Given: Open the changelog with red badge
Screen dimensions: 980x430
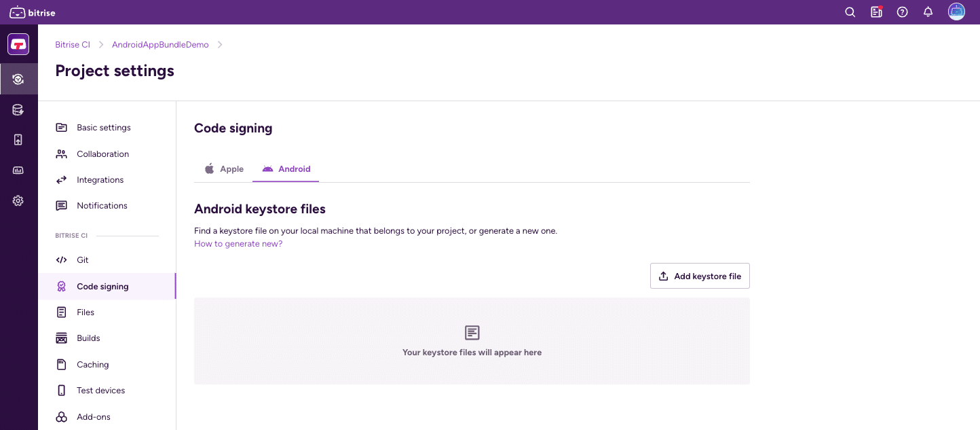Looking at the screenshot, I should pyautogui.click(x=876, y=12).
